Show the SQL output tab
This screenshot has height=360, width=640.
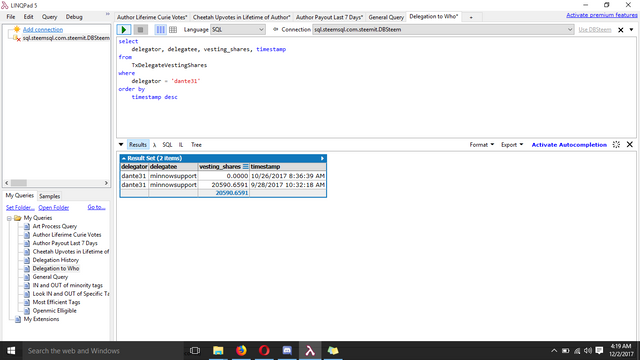167,144
